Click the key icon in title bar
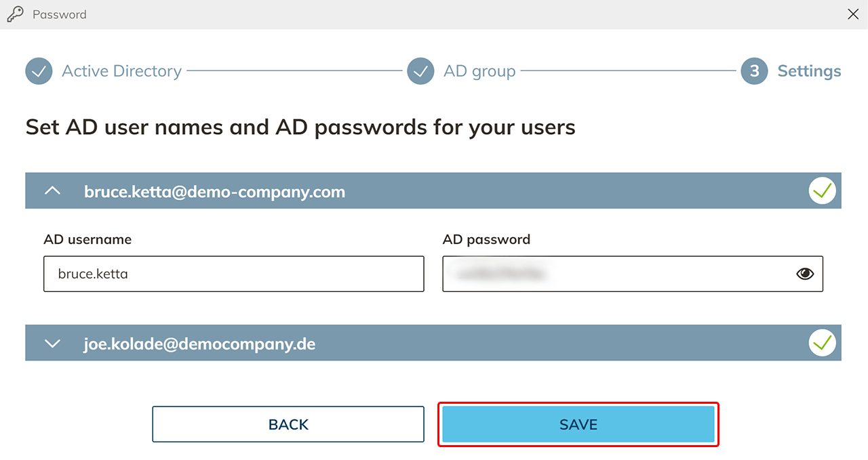 coord(15,14)
